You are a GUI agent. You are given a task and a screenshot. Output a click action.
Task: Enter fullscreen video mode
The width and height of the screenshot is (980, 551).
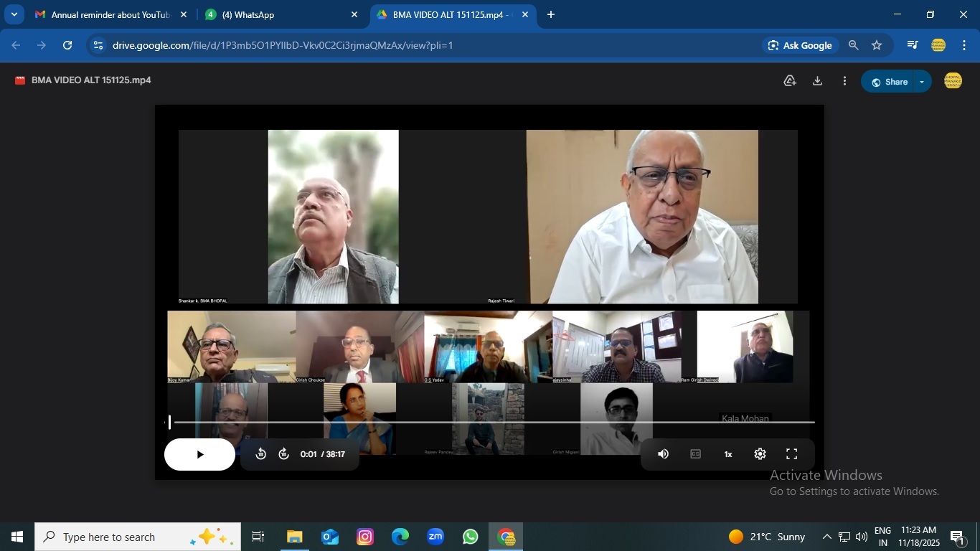click(x=792, y=454)
